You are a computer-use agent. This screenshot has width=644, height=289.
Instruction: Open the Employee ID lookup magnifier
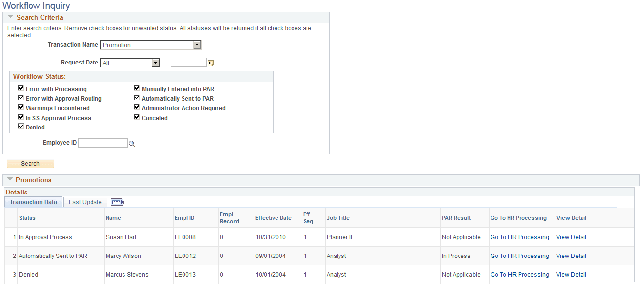tap(132, 143)
